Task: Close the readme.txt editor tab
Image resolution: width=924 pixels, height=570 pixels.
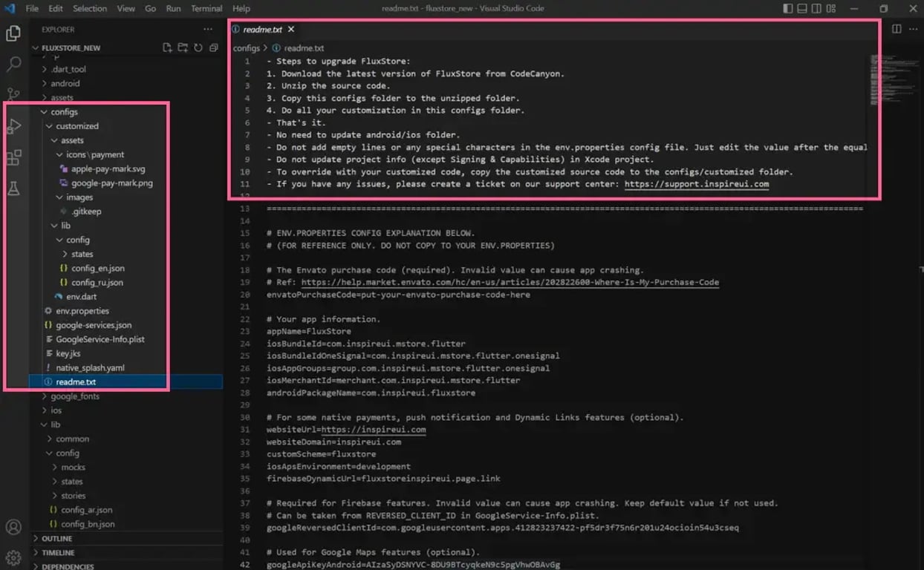Action: coord(291,30)
